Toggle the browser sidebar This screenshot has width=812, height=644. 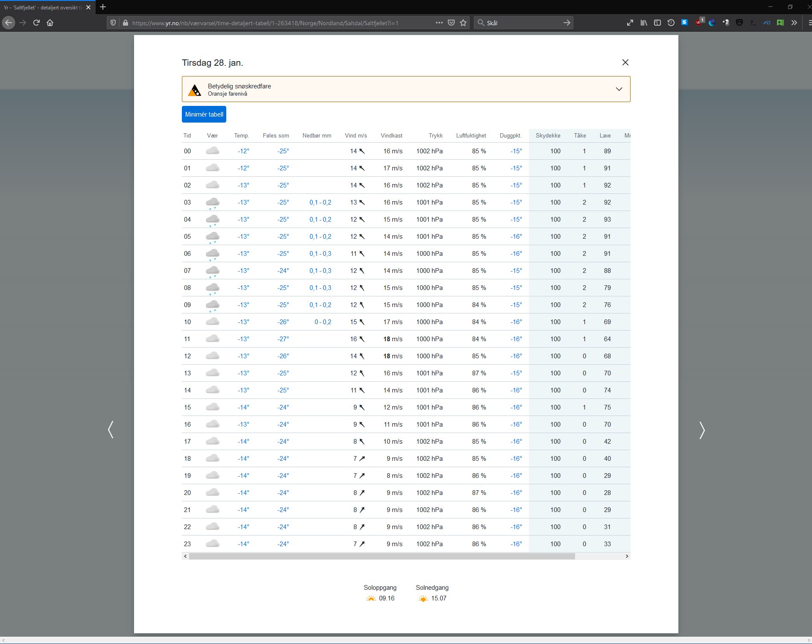[657, 23]
